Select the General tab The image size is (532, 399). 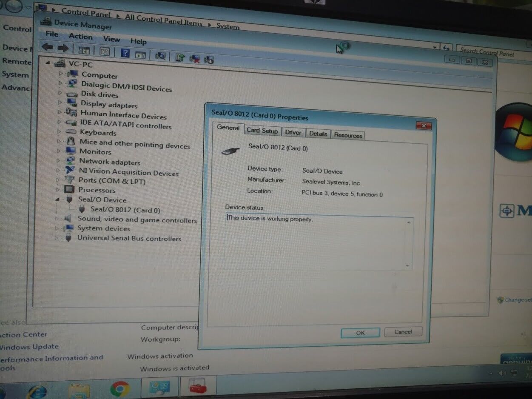[228, 127]
